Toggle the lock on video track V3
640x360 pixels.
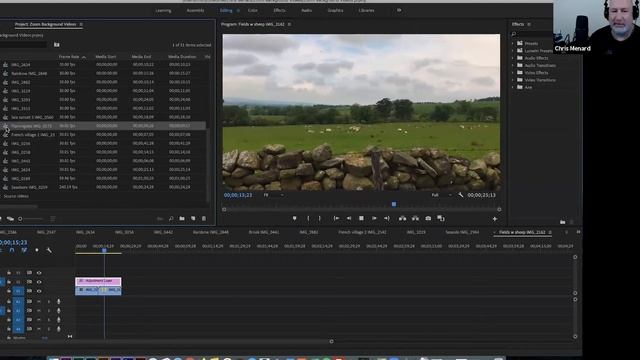[9, 273]
